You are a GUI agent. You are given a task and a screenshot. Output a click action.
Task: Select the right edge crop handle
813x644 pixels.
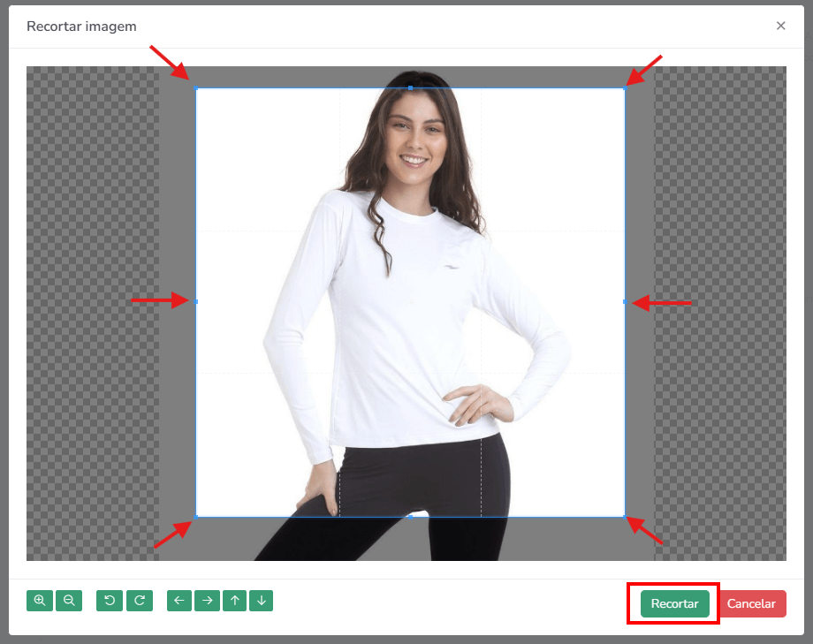[x=625, y=301]
